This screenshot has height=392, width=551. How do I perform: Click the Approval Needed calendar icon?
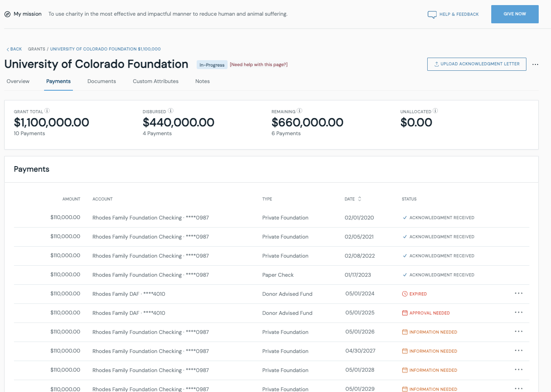point(405,313)
